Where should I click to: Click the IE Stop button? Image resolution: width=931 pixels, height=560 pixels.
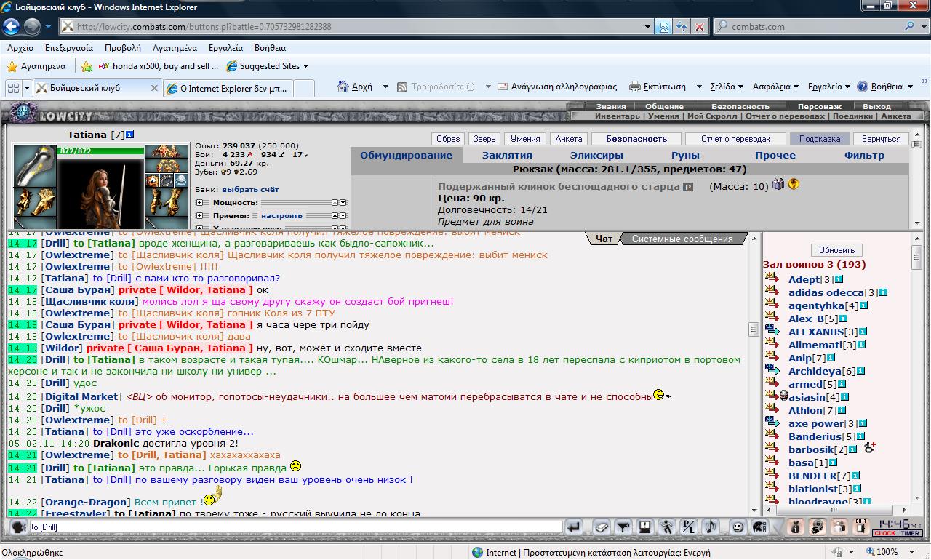coord(700,26)
